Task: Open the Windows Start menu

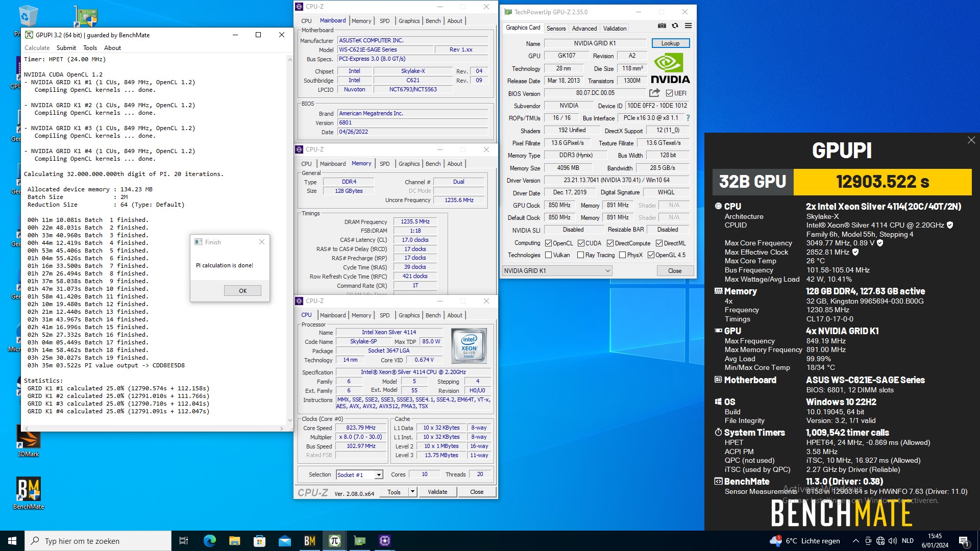Action: click(12, 541)
